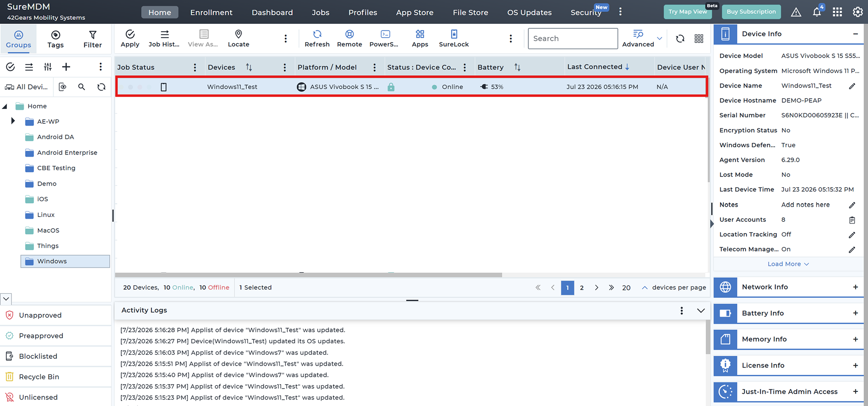Screen dimensions: 868x406
Task: Click Load More in Device Info
Action: click(788, 264)
